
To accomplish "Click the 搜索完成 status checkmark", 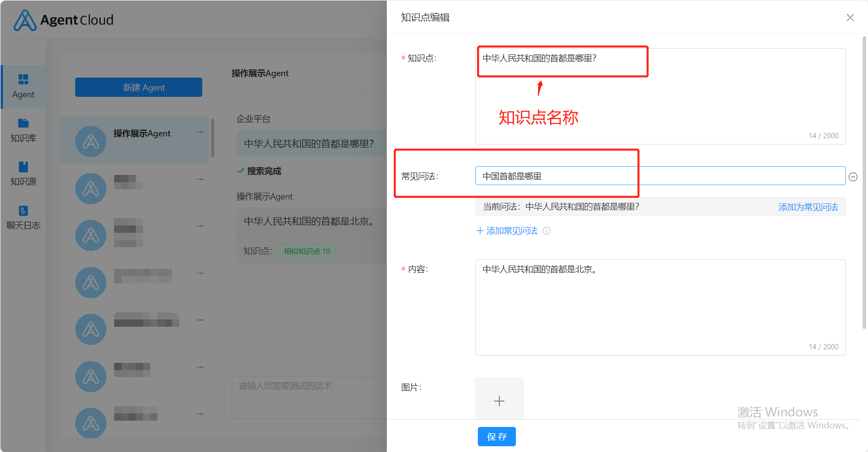I will tap(240, 171).
